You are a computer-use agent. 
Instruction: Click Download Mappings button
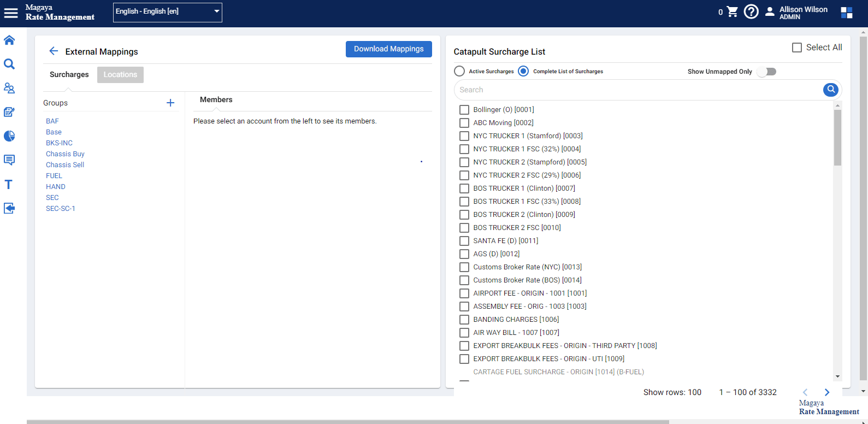pos(389,49)
